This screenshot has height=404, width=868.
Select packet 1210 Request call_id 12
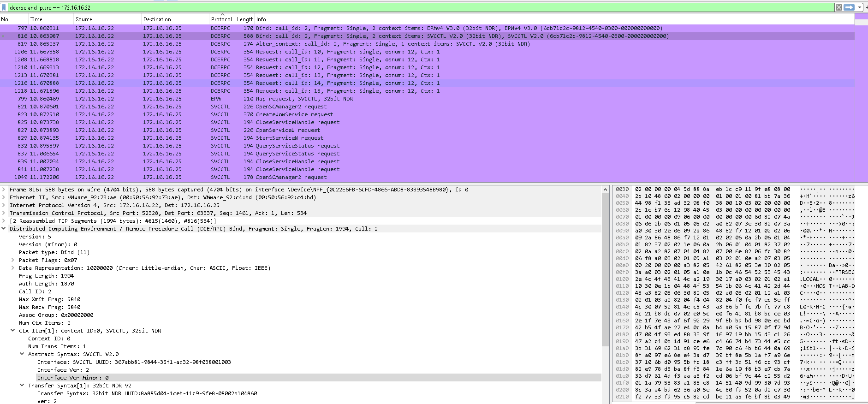(x=427, y=67)
